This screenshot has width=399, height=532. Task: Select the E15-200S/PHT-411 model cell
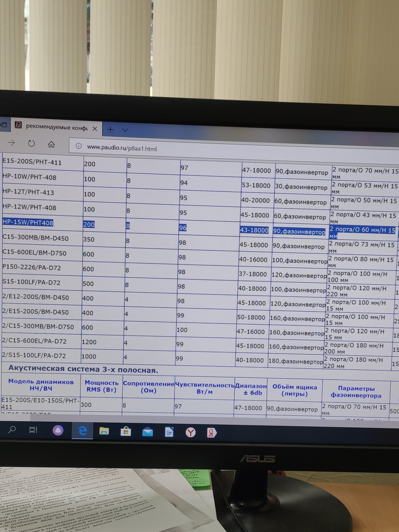(x=43, y=162)
